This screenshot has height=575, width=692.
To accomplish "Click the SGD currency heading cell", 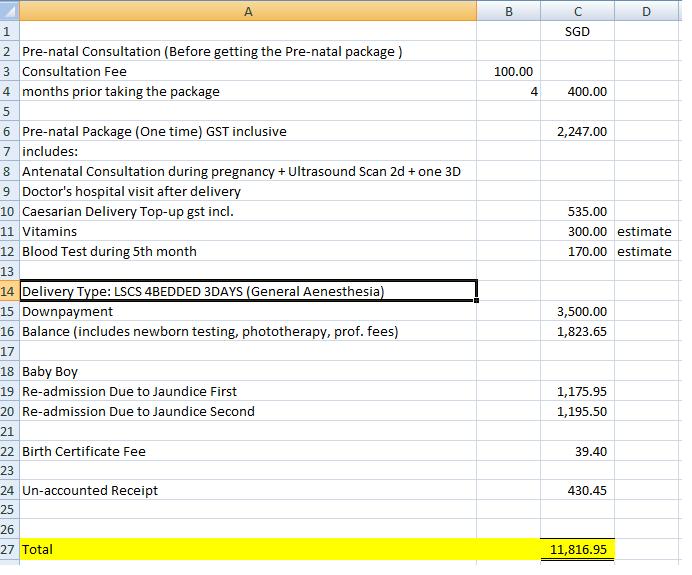I will 577,31.
